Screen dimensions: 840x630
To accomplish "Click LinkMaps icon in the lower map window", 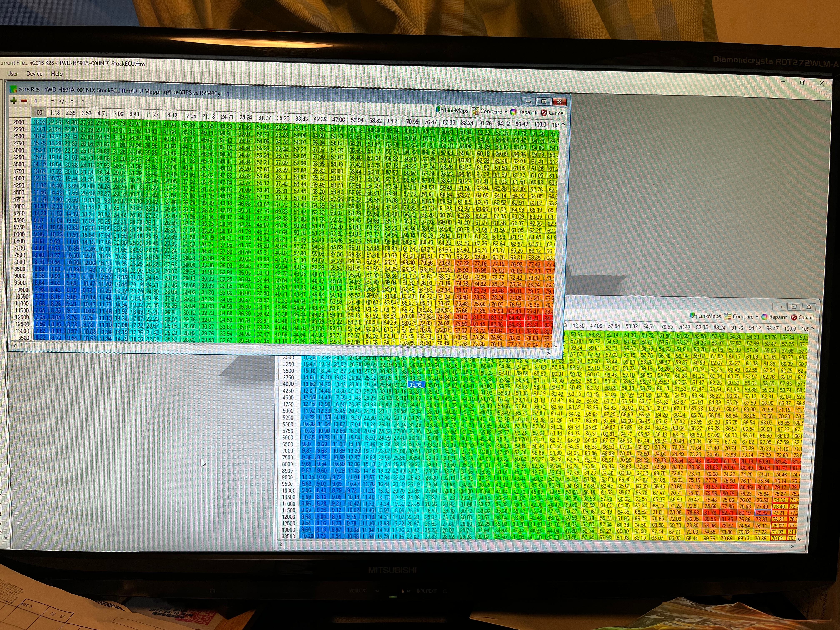I will pyautogui.click(x=693, y=316).
